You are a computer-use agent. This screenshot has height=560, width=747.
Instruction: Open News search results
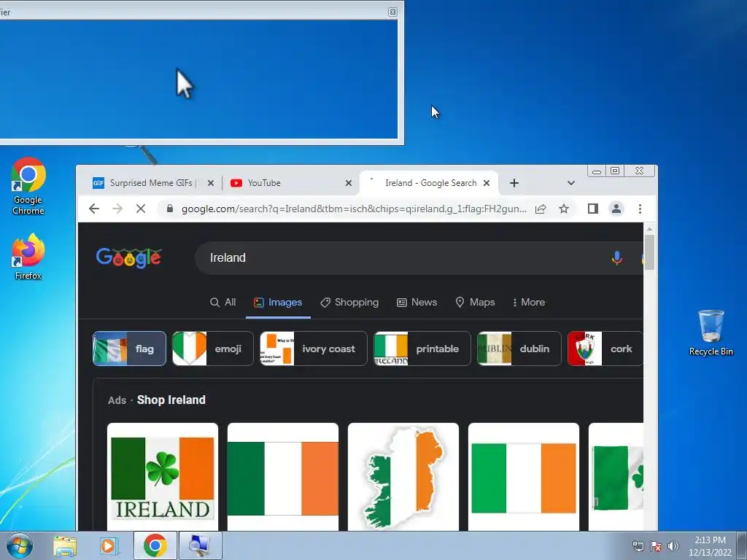pyautogui.click(x=417, y=302)
